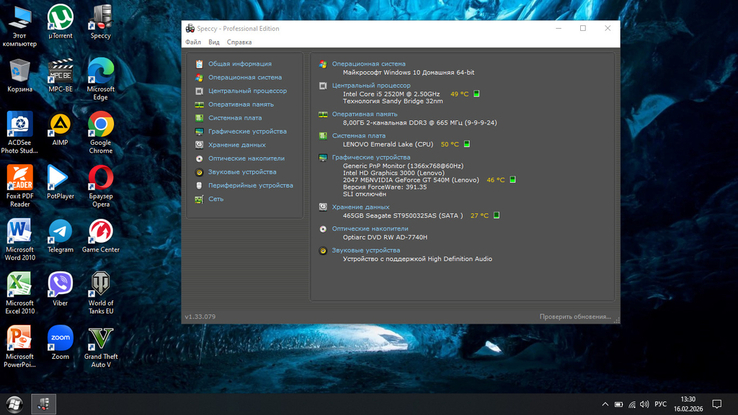
Task: Click the hard drive icon in summary panel
Action: [x=323, y=207]
